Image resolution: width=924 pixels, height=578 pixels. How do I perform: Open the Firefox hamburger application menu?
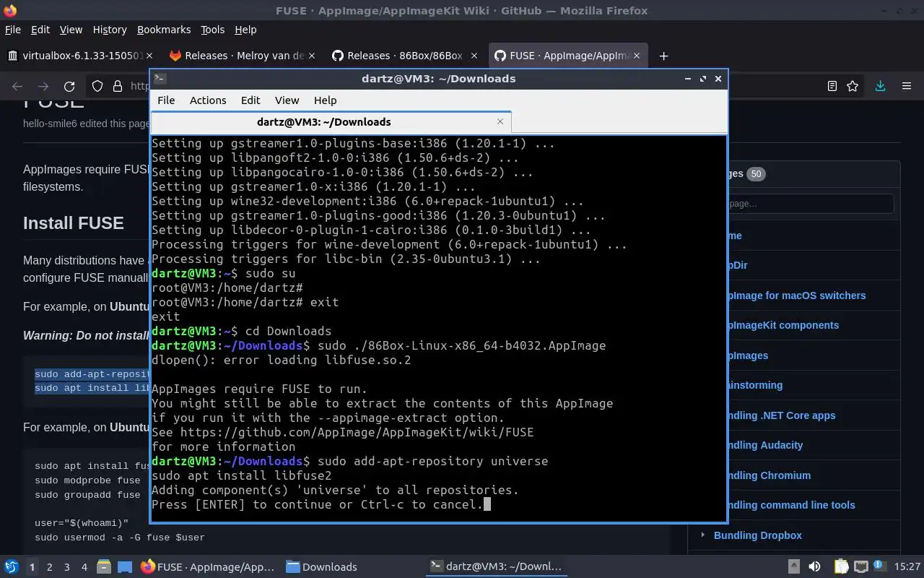click(x=907, y=86)
